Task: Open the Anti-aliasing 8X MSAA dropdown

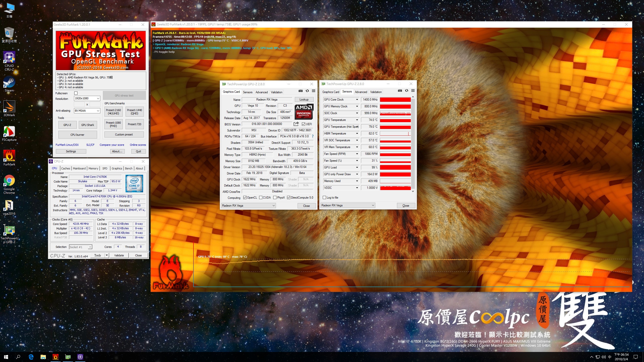Action: point(87,111)
